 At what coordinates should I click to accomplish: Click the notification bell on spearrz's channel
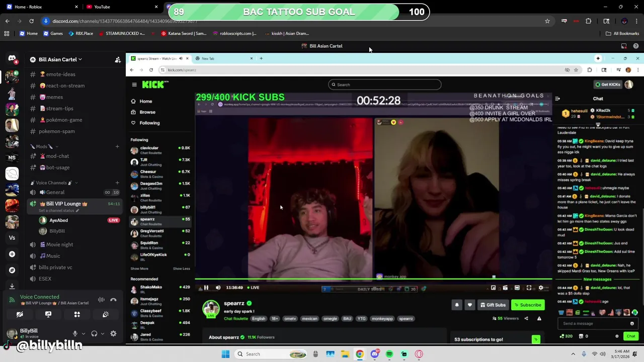tap(457, 305)
